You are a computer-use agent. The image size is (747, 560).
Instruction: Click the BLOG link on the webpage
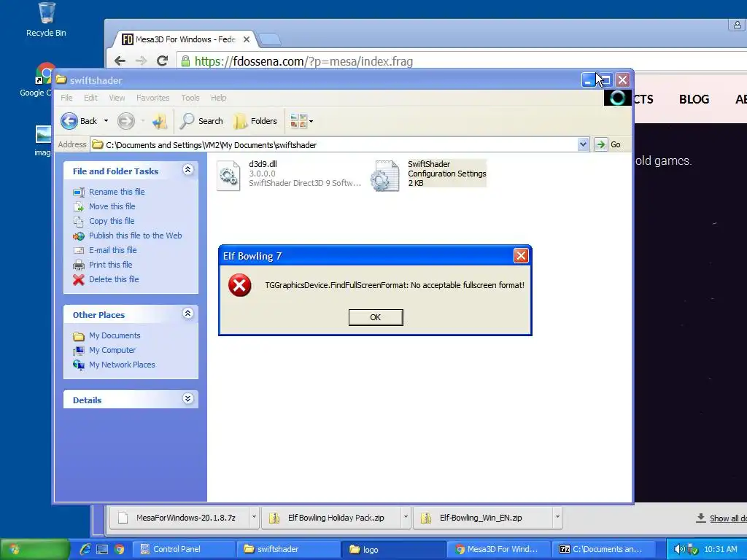coord(694,99)
